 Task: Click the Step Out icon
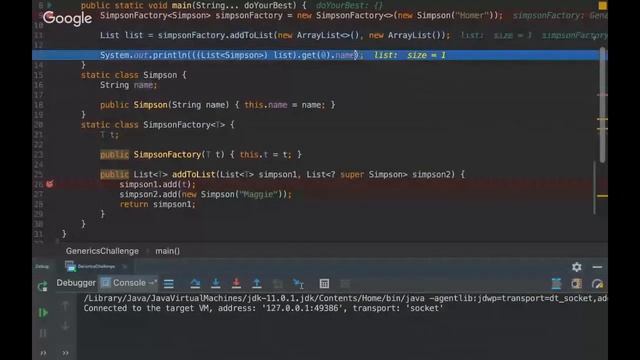click(x=257, y=283)
